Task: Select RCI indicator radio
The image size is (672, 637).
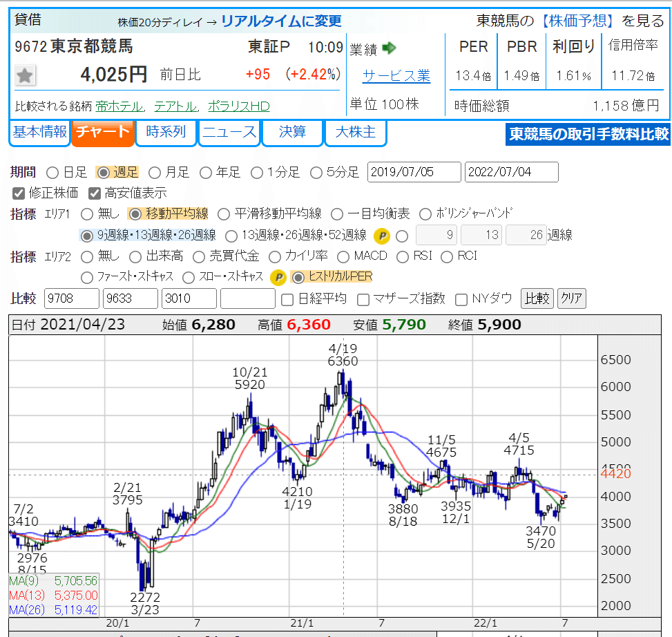Action: [447, 257]
